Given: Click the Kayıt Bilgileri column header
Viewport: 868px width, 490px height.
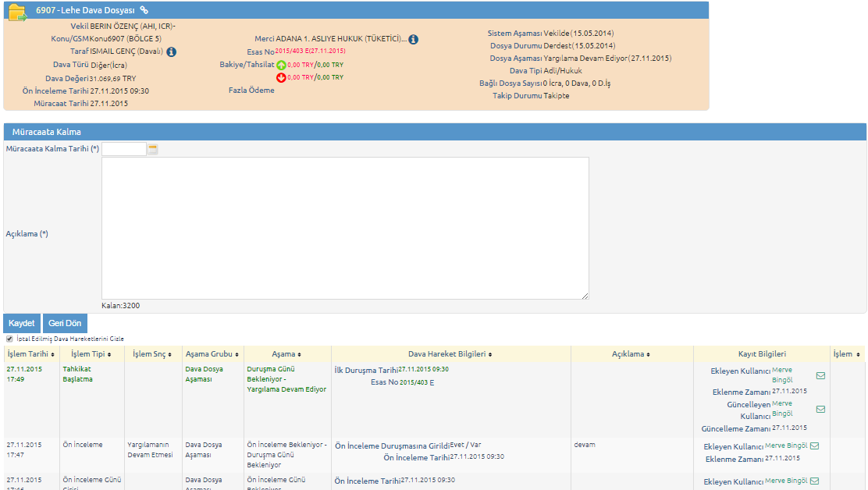Looking at the screenshot, I should (762, 354).
